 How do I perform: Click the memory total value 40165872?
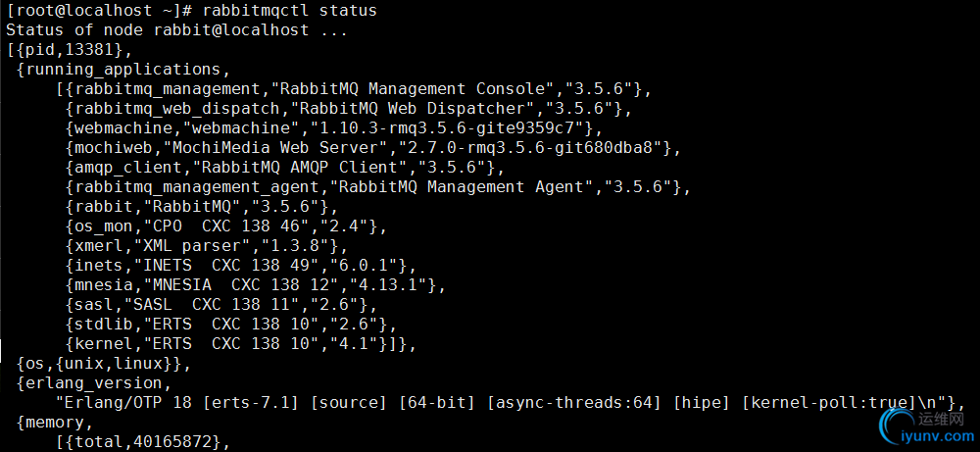171,441
